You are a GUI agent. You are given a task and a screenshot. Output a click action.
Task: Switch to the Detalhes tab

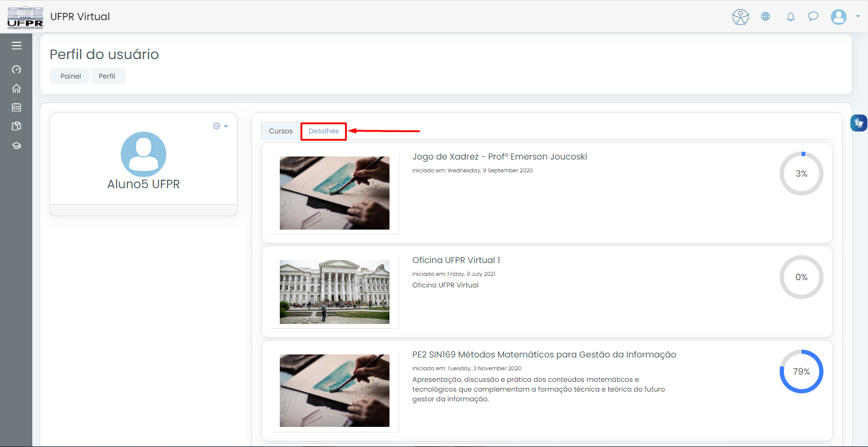[324, 131]
